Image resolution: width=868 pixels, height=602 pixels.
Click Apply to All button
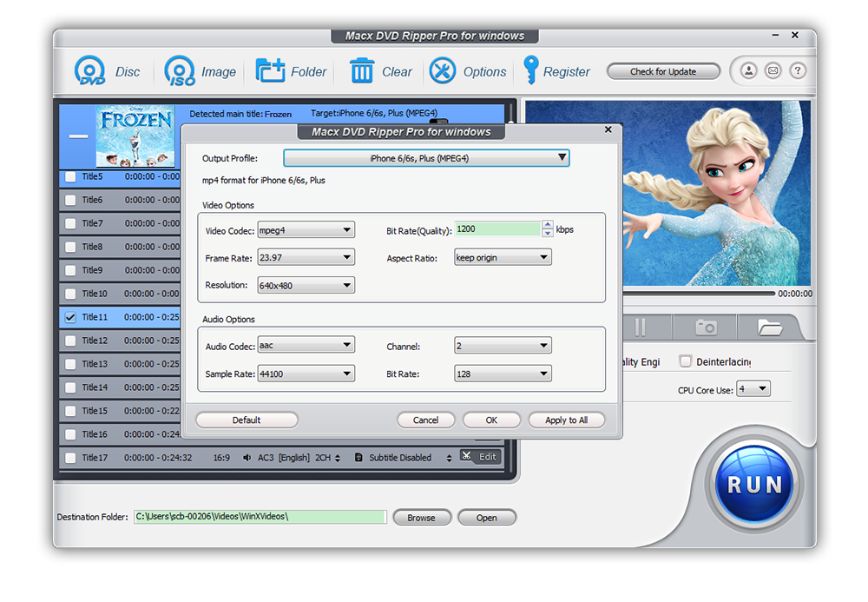tap(566, 420)
